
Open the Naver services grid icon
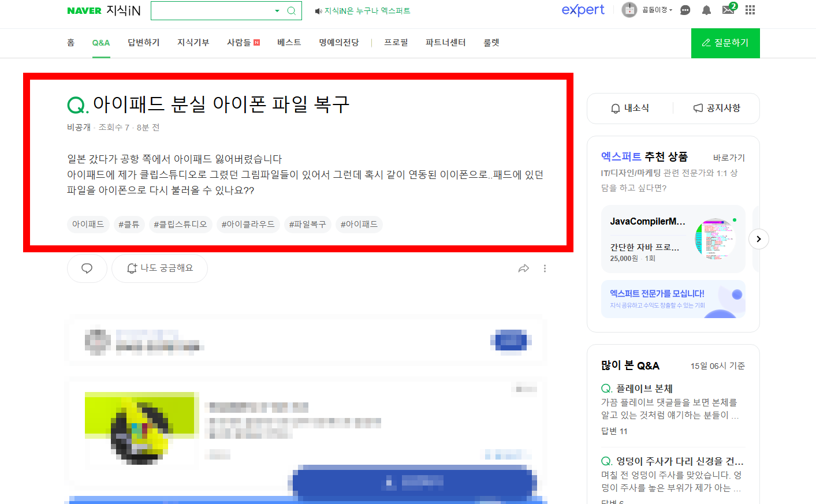(750, 10)
